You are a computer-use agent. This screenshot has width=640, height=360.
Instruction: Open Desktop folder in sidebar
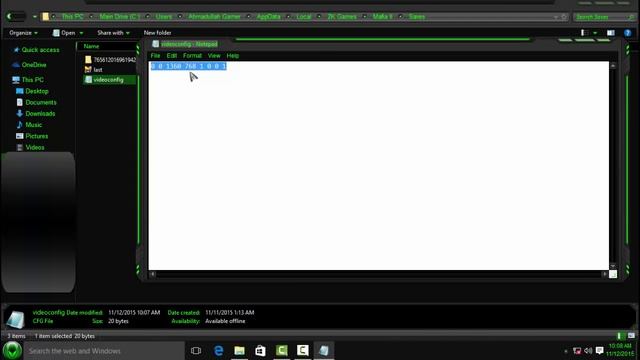(x=37, y=91)
